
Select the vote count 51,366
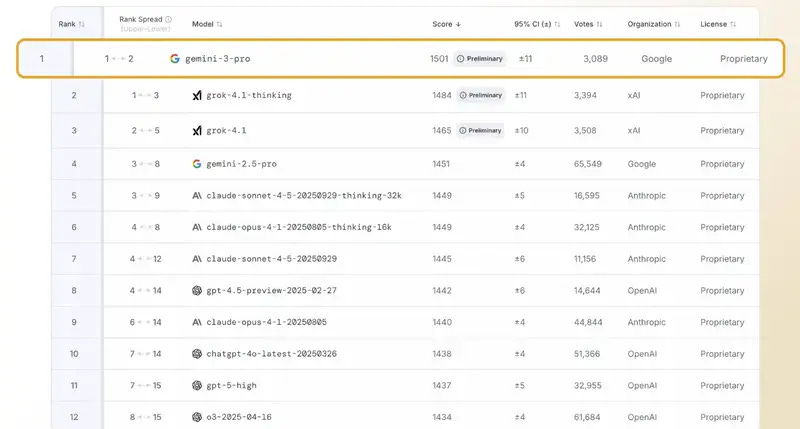587,354
